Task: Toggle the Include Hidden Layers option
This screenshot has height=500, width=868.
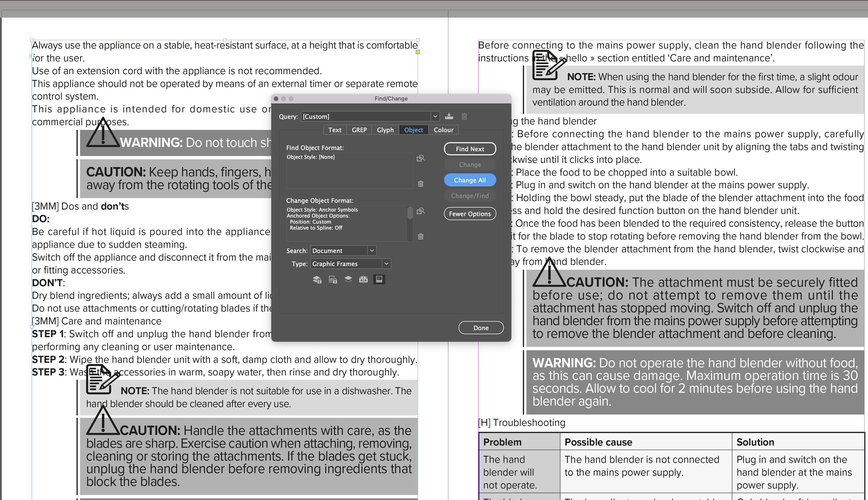Action: [x=348, y=279]
